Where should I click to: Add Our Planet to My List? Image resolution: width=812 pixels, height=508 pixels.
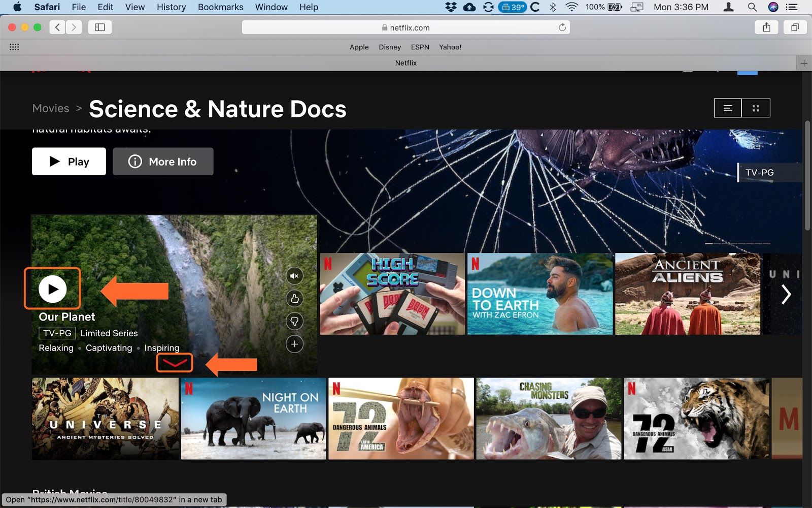click(294, 344)
